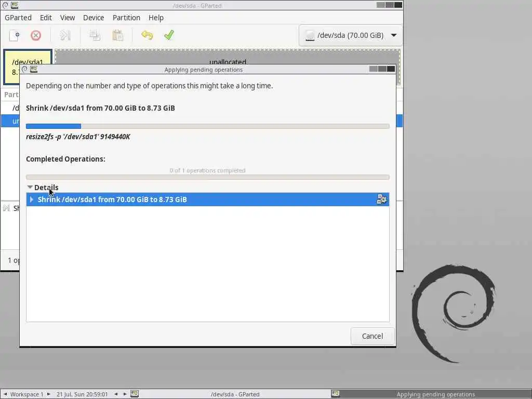Click the next window arrow in taskbar
The height and width of the screenshot is (399, 532).
coord(125,394)
